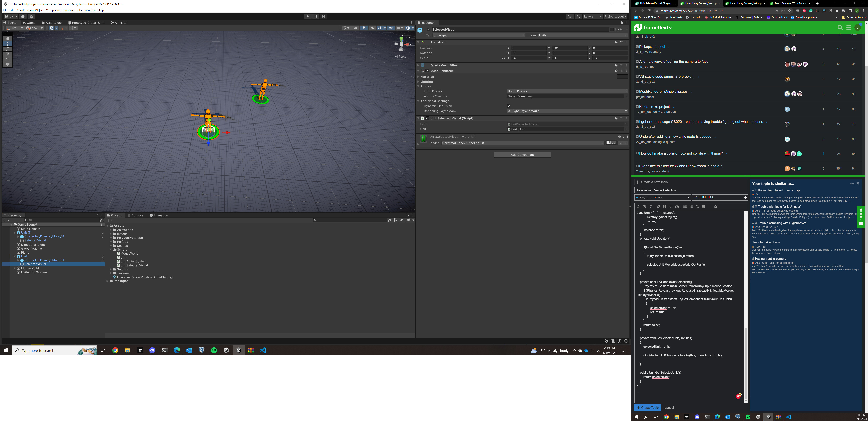This screenshot has height=421, width=868.
Task: Switch the Scene view to 2D mode
Action: 355,28
